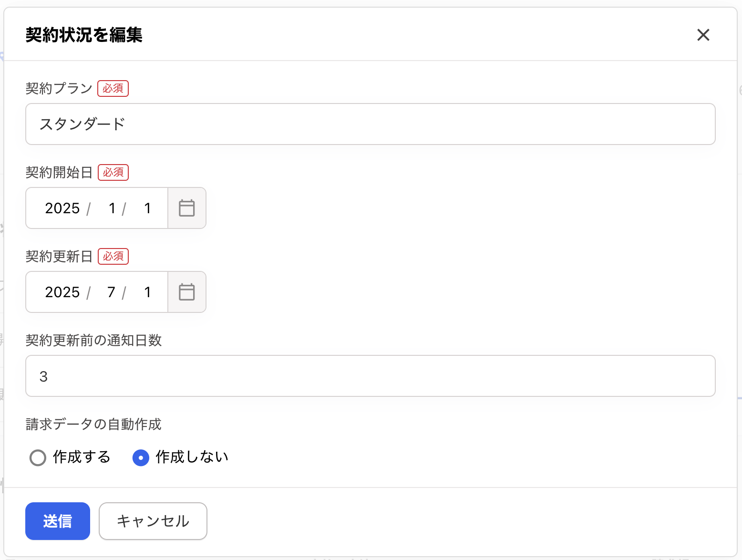This screenshot has height=560, width=742.
Task: Click the キャンセル button
Action: [x=153, y=521]
